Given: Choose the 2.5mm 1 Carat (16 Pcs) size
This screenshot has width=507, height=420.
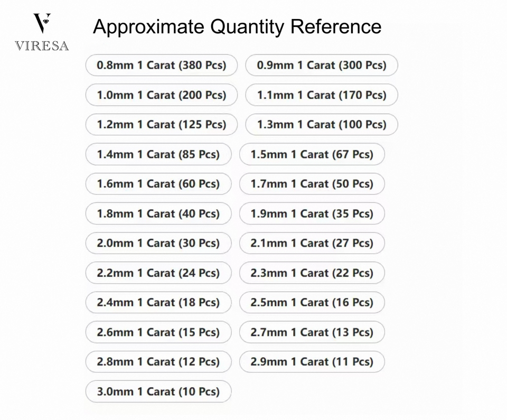Looking at the screenshot, I should pyautogui.click(x=312, y=303).
